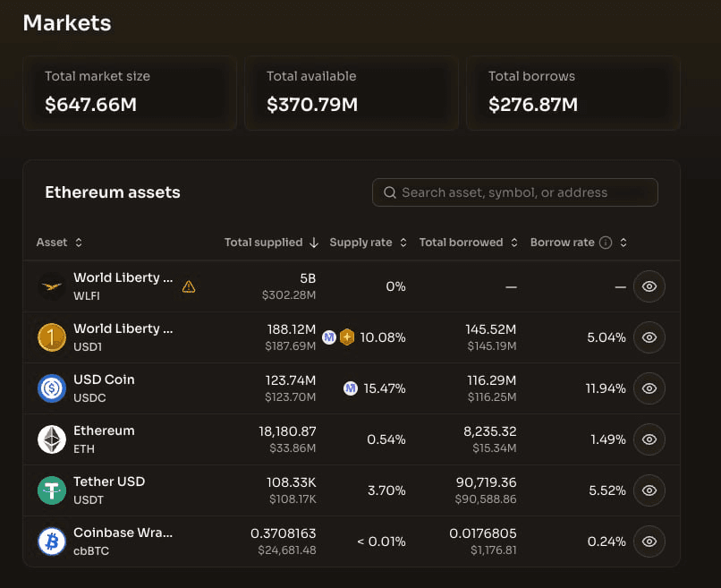Open the Ethereum row eye button
Image resolution: width=721 pixels, height=588 pixels.
649,439
